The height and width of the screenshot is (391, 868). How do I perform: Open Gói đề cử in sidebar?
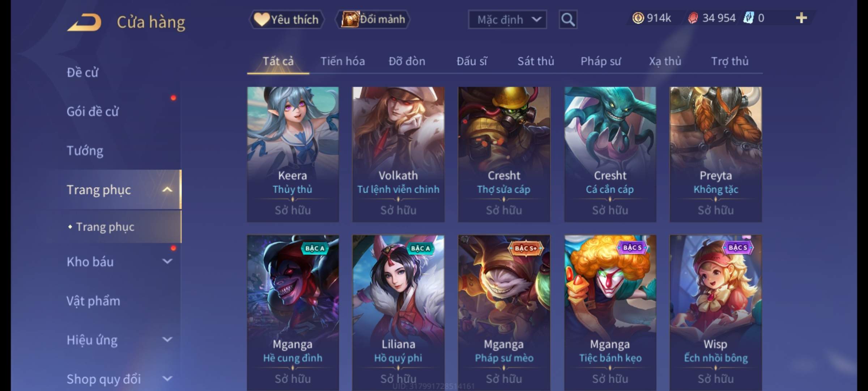tap(93, 112)
